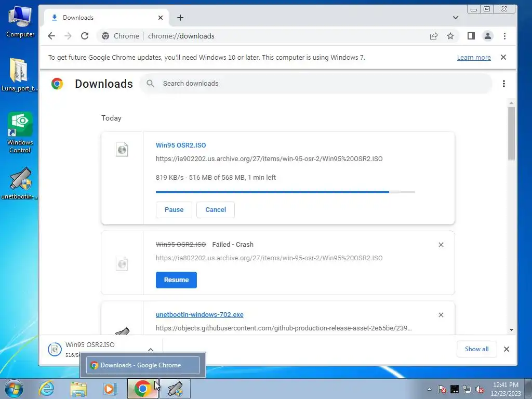
Task: Open Chrome side panel icon
Action: click(x=471, y=36)
